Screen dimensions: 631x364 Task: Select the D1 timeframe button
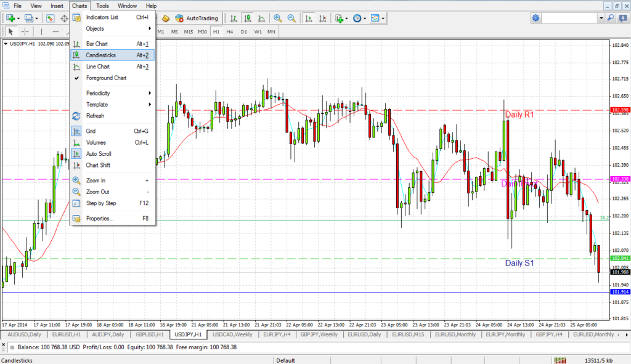pos(244,31)
